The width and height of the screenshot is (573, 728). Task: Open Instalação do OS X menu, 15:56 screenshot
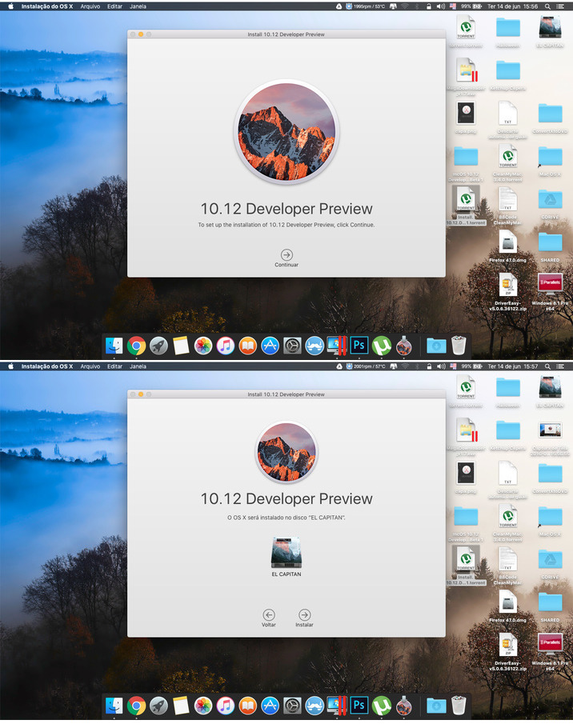[x=47, y=6]
